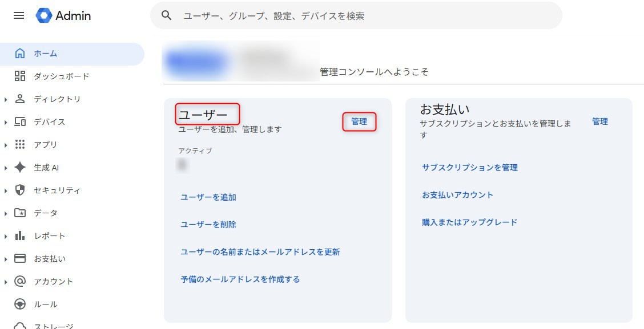Click the Rules steering-wheel icon

(20, 304)
